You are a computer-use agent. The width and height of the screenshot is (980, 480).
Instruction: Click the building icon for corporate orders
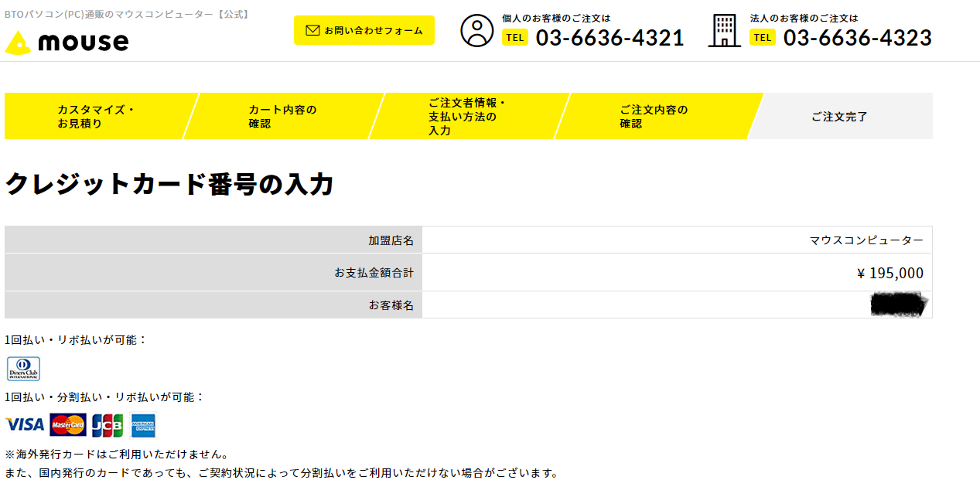click(x=724, y=30)
